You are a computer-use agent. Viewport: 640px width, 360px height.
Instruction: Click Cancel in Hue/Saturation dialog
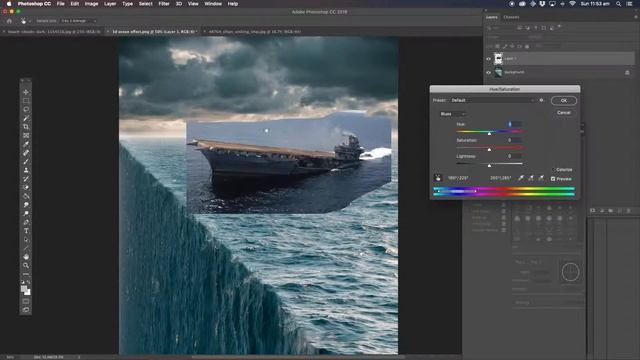coord(564,113)
